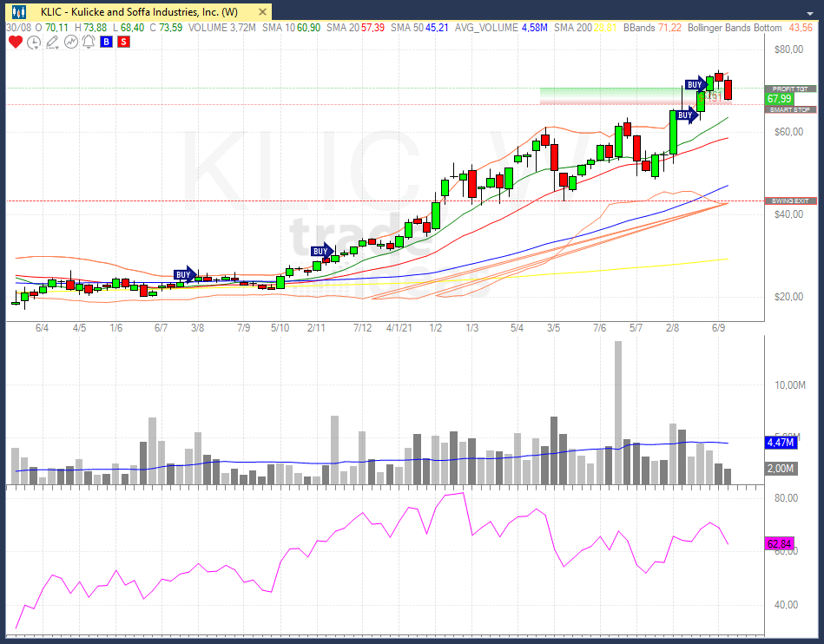Click the Bollinger Bands Bottom label
824x644 pixels.
pyautogui.click(x=735, y=27)
